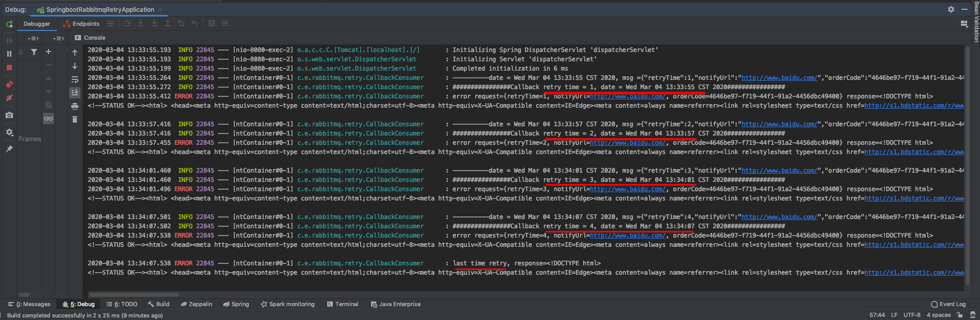Click the plus New Watch icon
Screen dimensions: 980x320
coord(49,52)
